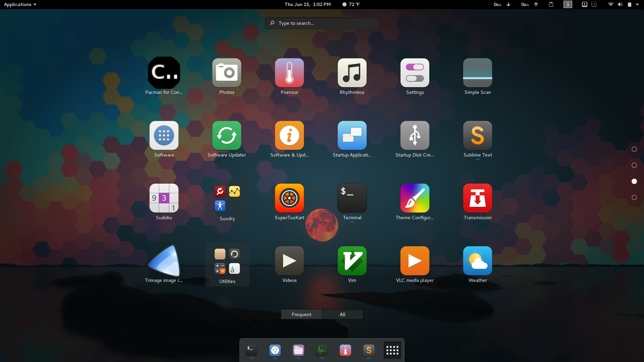
Task: Click the Wi-Fi status icon
Action: [x=611, y=4]
